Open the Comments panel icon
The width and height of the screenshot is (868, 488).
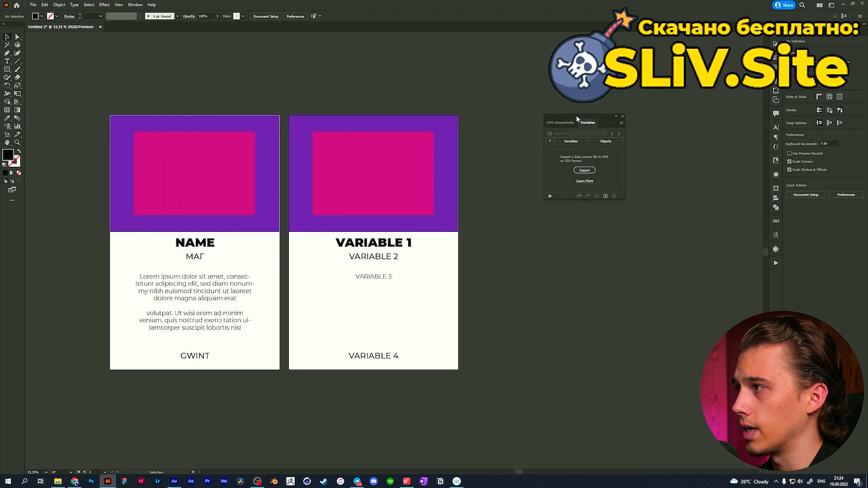coord(776,113)
